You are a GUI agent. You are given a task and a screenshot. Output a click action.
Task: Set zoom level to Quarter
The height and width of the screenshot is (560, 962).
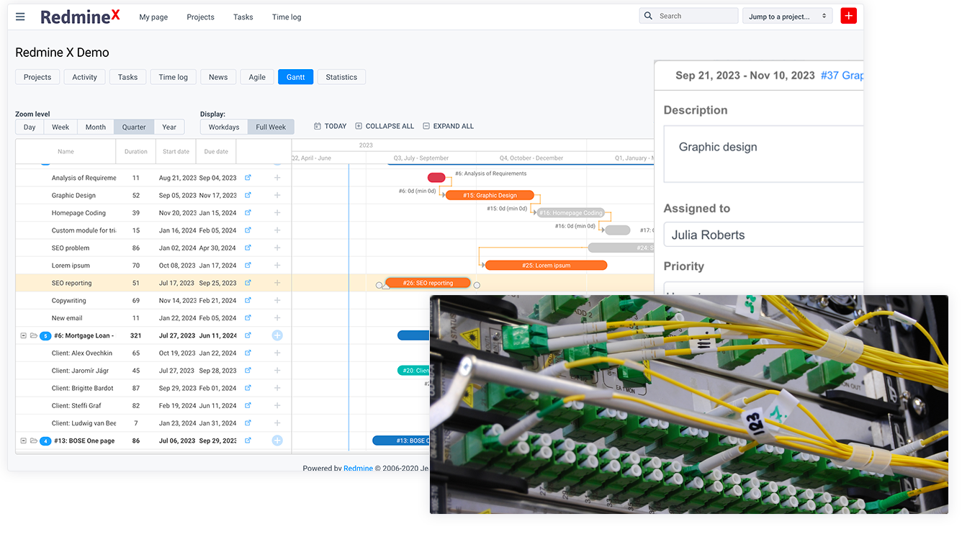(x=134, y=127)
